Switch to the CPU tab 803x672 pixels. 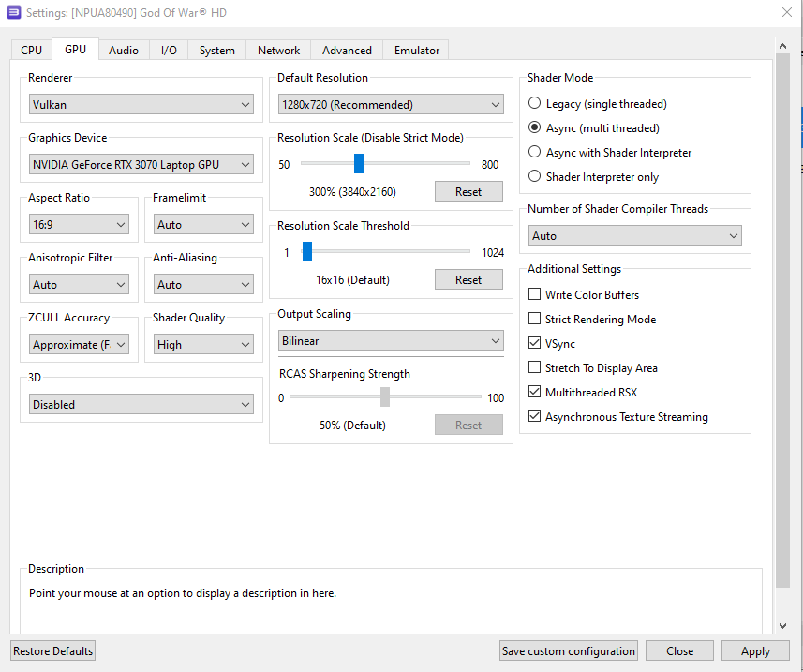pyautogui.click(x=32, y=51)
